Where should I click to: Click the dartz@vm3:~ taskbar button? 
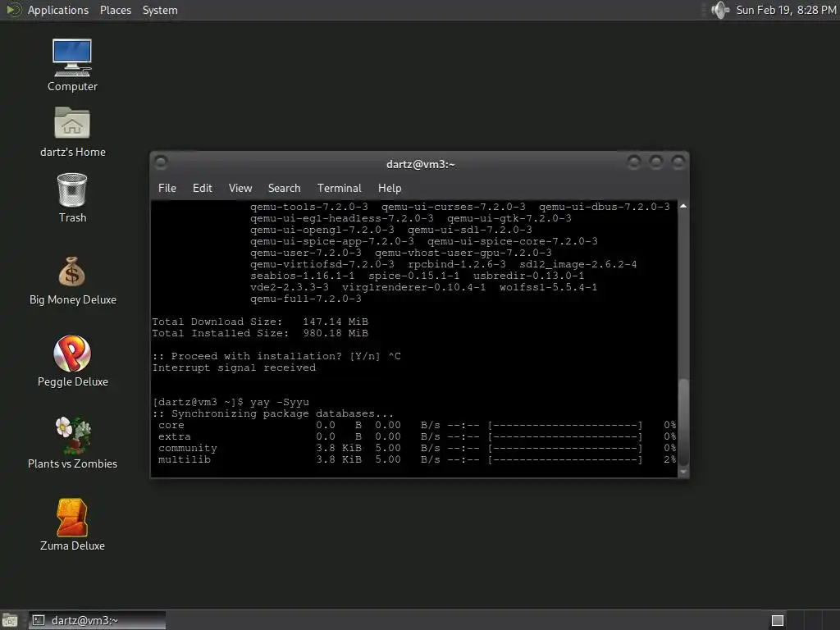[97, 620]
